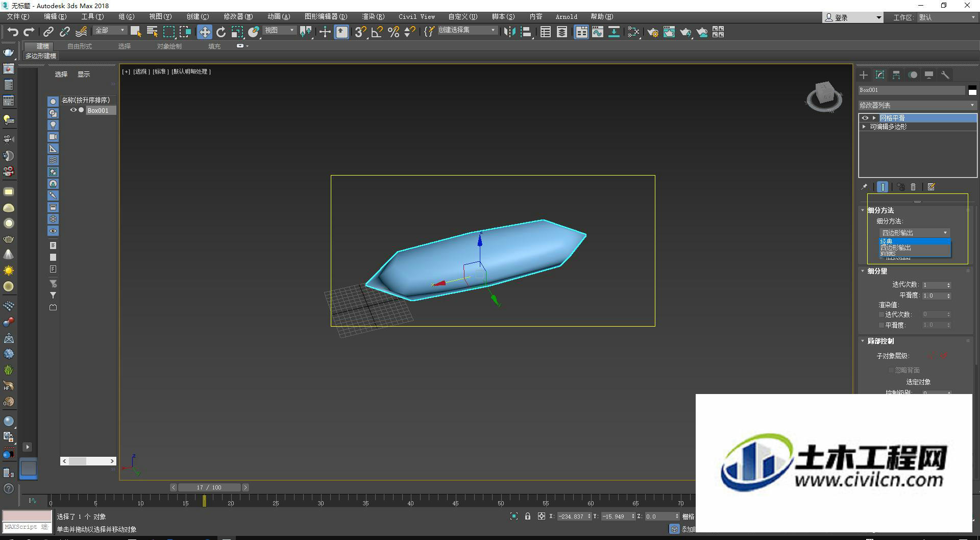Viewport: 980px width, 540px height.
Task: Toggle Angle Snap in toolbar
Action: click(x=377, y=32)
